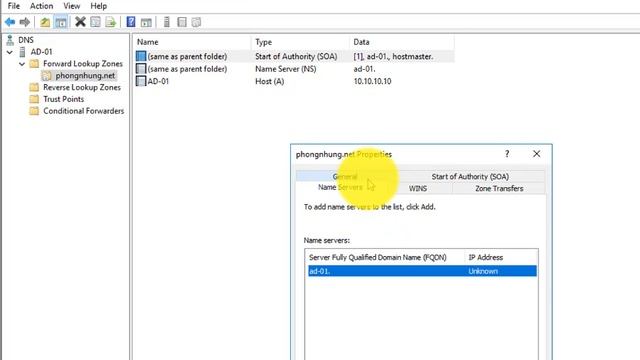Viewport: 640px width, 360px height.
Task: Click the AD-01 Host record icon
Action: click(141, 81)
